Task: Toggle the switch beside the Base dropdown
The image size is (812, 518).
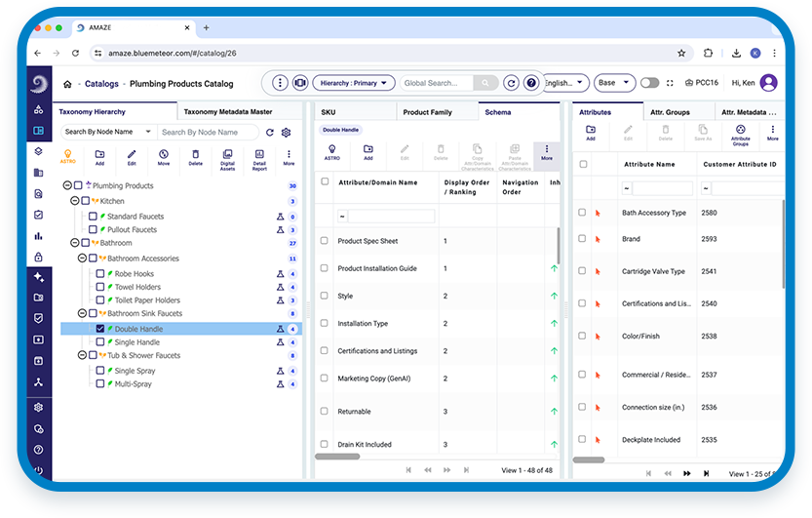Action: tap(649, 83)
